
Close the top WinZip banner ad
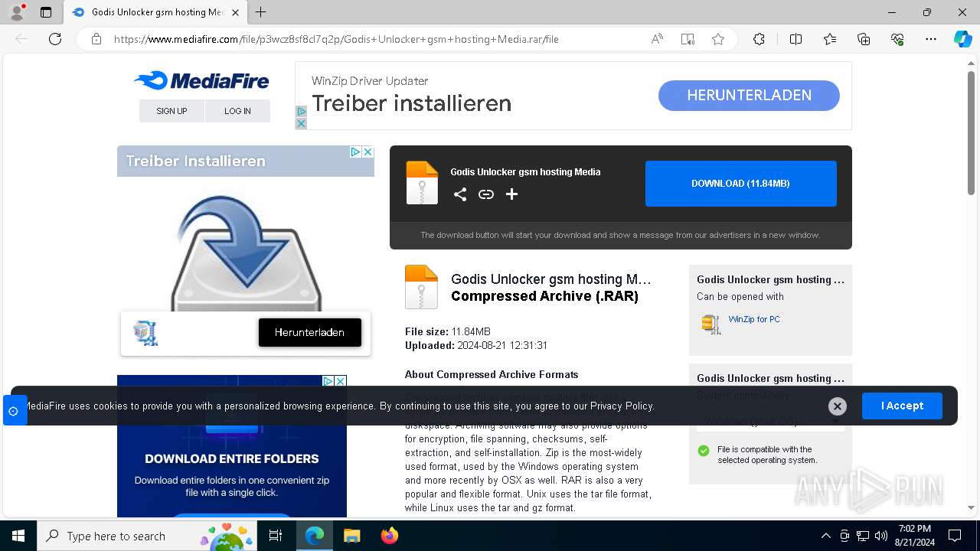[x=301, y=123]
